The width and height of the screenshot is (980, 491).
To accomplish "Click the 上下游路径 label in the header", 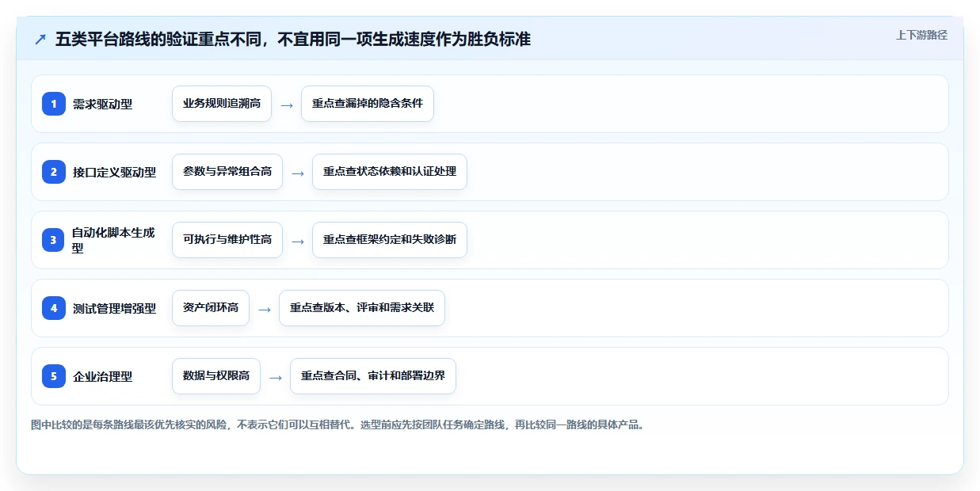I will click(x=921, y=35).
